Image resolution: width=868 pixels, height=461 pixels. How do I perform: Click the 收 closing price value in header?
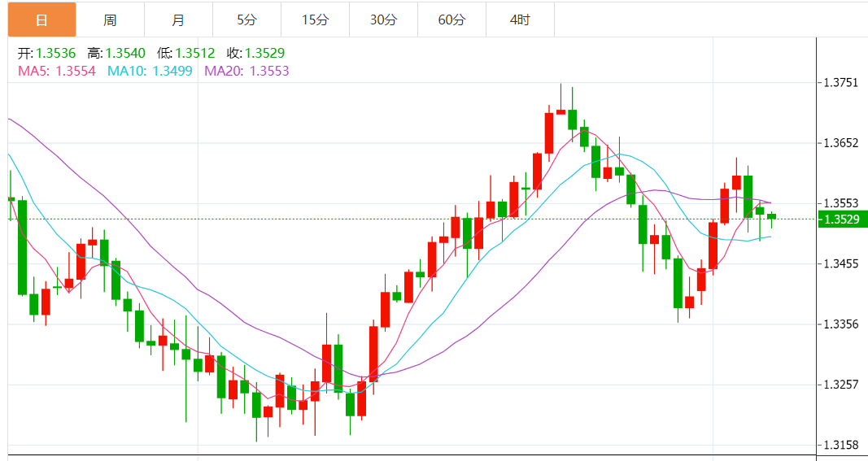click(264, 54)
